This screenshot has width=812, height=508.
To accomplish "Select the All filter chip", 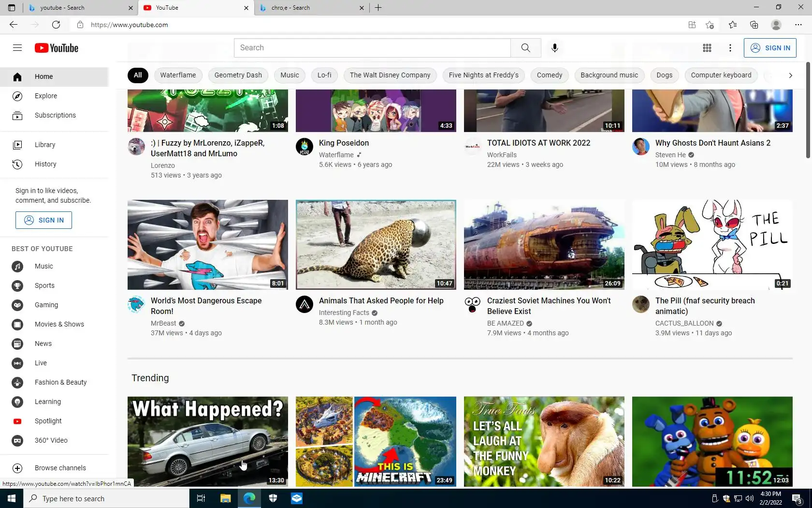I will (x=138, y=75).
